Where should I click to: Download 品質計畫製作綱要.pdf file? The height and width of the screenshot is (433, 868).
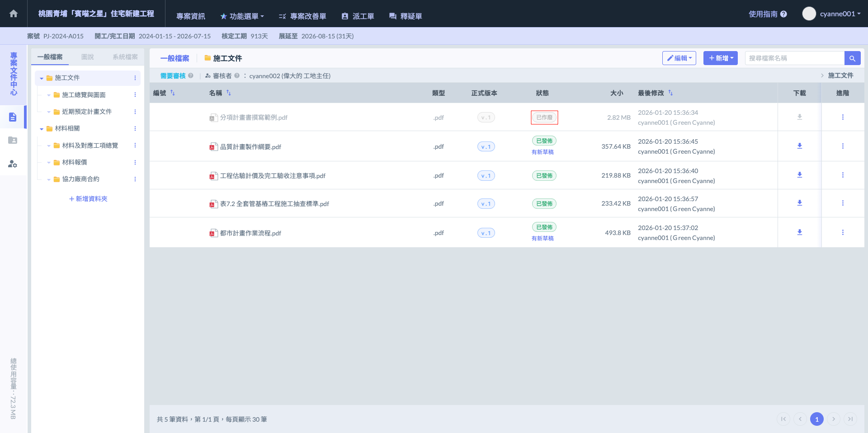(799, 146)
